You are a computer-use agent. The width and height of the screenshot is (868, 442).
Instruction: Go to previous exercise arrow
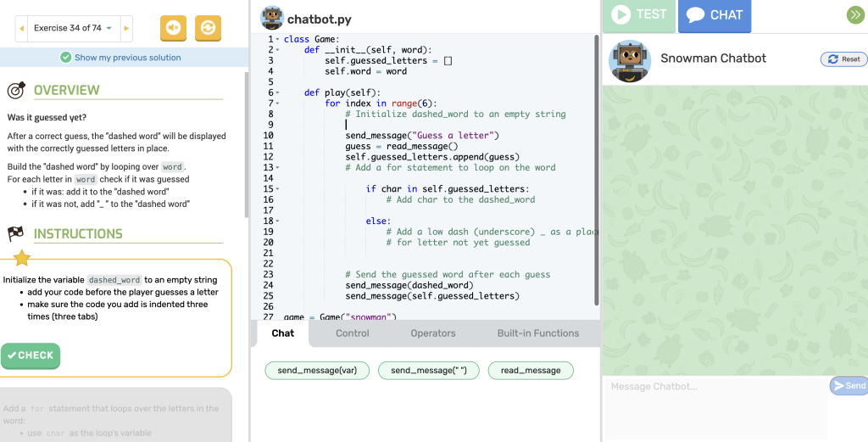(x=21, y=28)
